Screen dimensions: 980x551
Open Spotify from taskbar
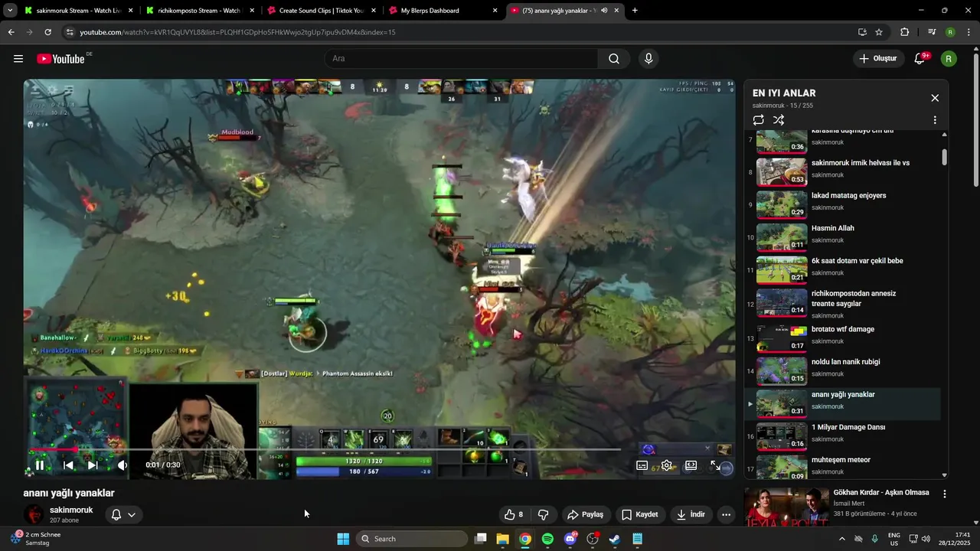pyautogui.click(x=547, y=539)
